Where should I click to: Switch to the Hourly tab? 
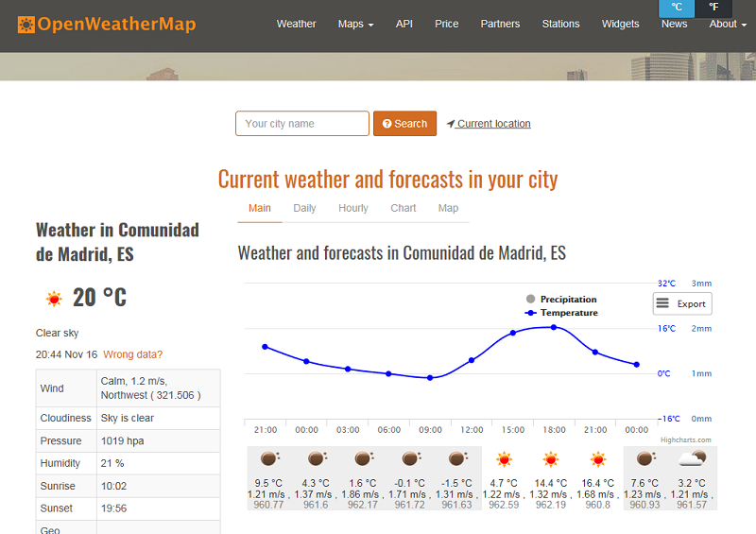(x=352, y=208)
